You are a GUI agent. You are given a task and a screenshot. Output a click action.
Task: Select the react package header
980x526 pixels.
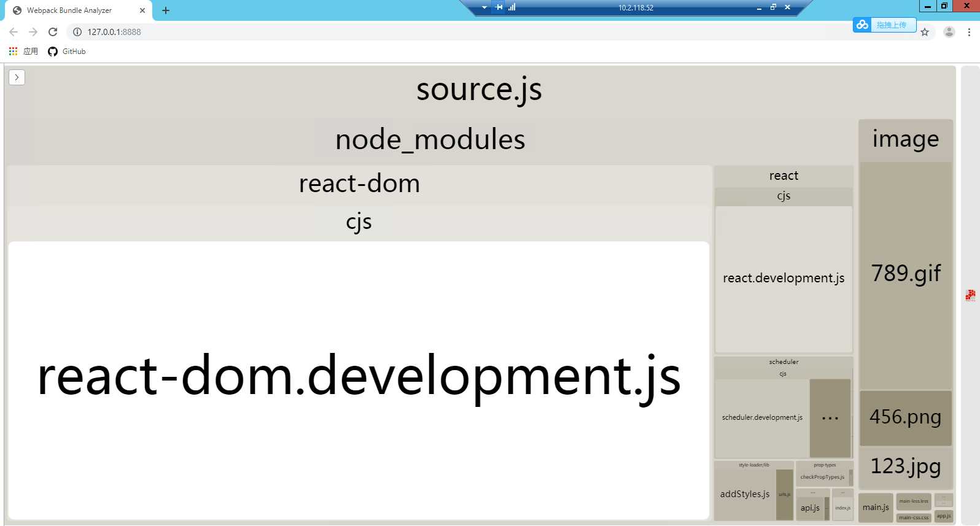(x=784, y=176)
